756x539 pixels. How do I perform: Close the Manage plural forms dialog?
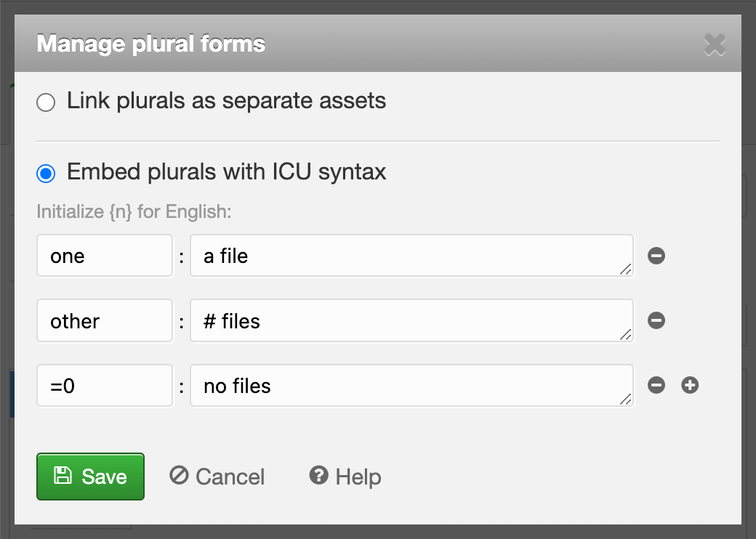click(x=715, y=45)
